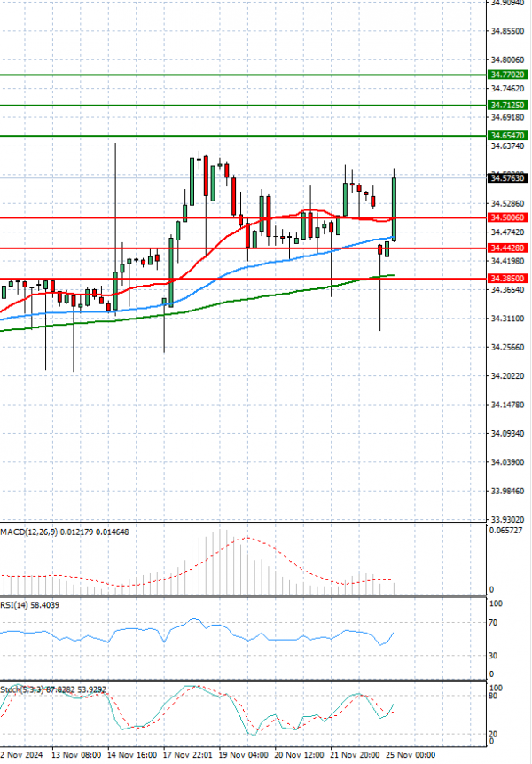This screenshot has width=532, height=764.
Task: Click the 34.77020 green price level label
Action: pyautogui.click(x=507, y=75)
